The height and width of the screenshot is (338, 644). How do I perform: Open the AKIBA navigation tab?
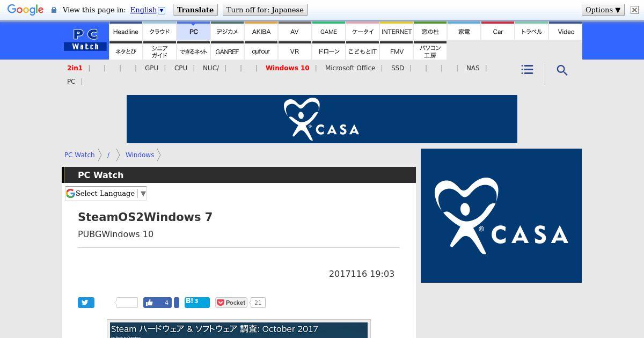pyautogui.click(x=261, y=32)
